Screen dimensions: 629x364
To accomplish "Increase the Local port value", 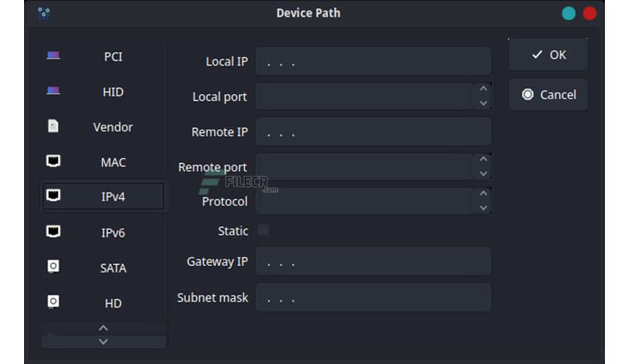I will coord(483,89).
